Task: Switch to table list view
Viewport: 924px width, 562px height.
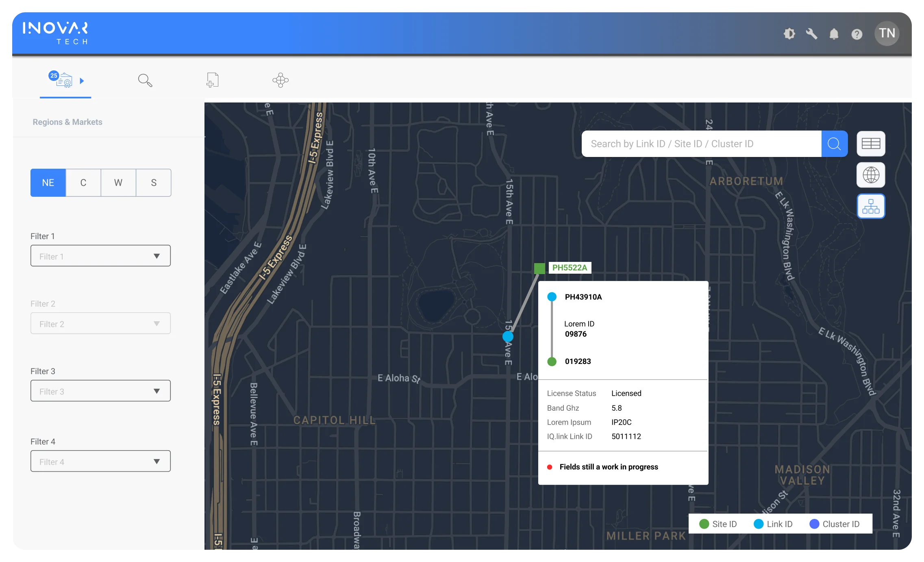Action: pyautogui.click(x=871, y=144)
